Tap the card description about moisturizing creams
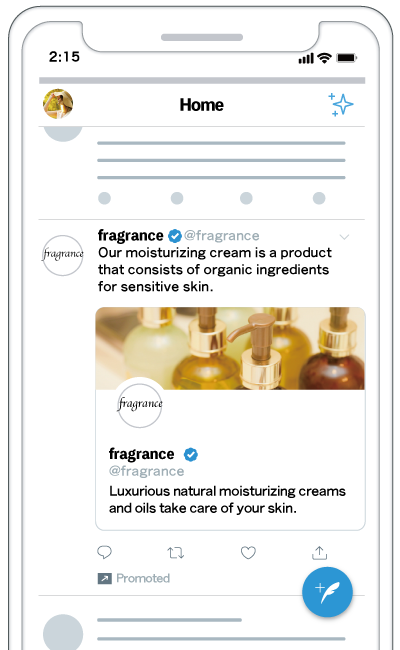Viewport: 400px width, 650px height. [x=227, y=500]
